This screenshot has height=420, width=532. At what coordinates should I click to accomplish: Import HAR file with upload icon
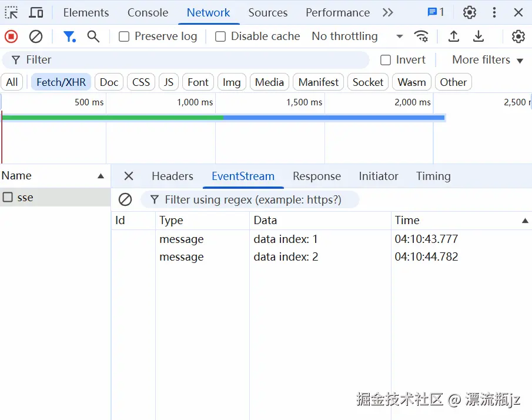pyautogui.click(x=454, y=36)
